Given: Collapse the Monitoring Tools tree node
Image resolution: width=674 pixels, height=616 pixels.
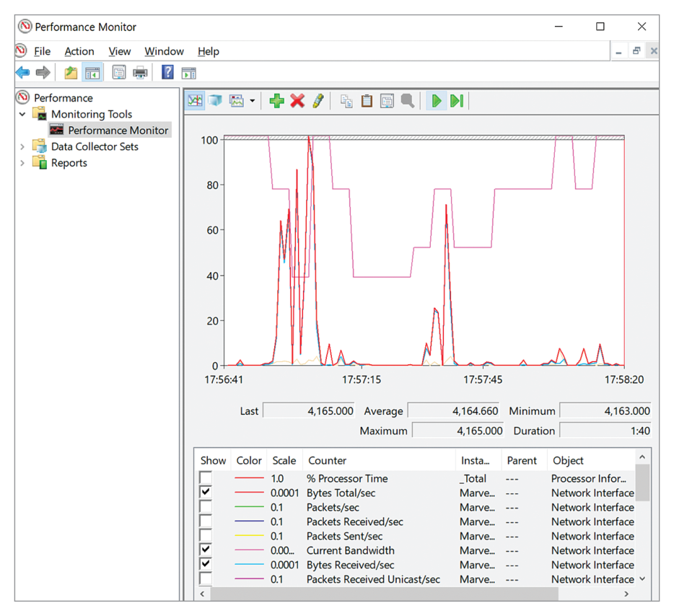Looking at the screenshot, I should (22, 114).
